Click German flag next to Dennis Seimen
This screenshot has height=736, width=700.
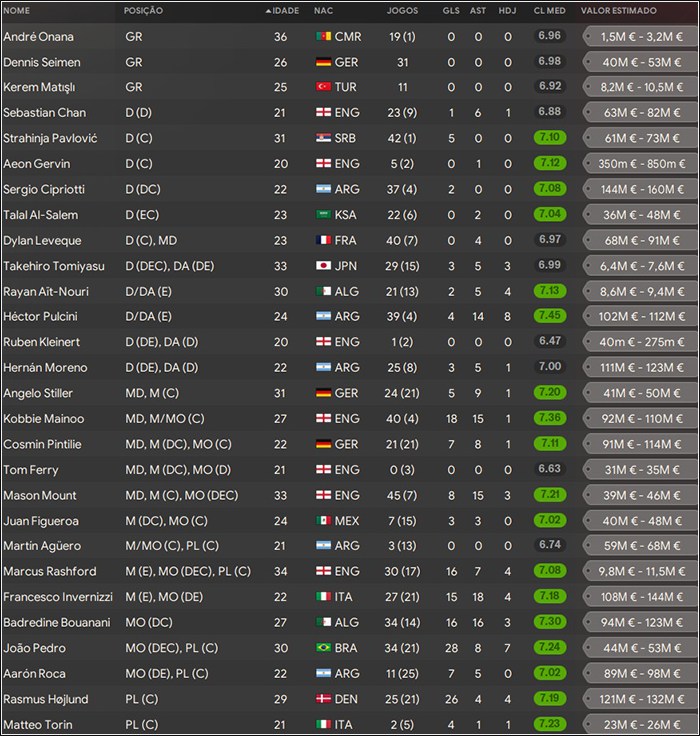323,62
